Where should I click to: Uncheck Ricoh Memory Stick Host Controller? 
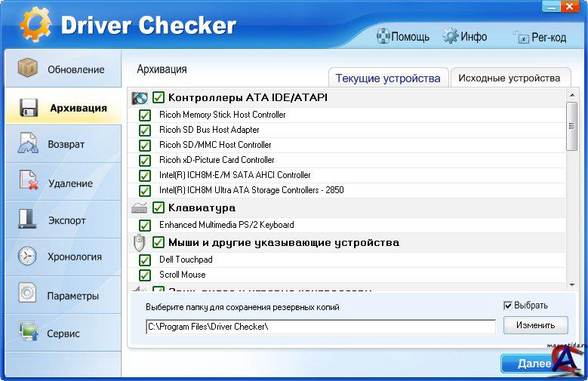pyautogui.click(x=145, y=115)
